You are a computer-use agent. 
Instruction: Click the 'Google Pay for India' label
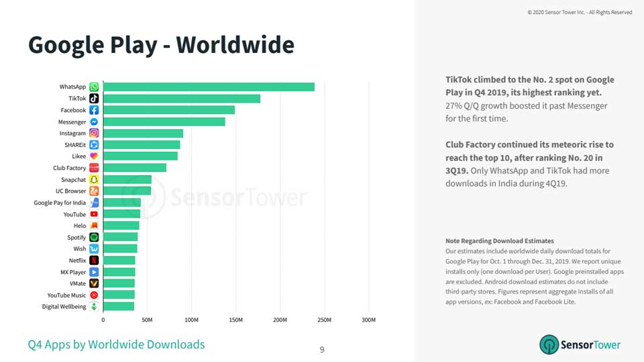point(60,203)
